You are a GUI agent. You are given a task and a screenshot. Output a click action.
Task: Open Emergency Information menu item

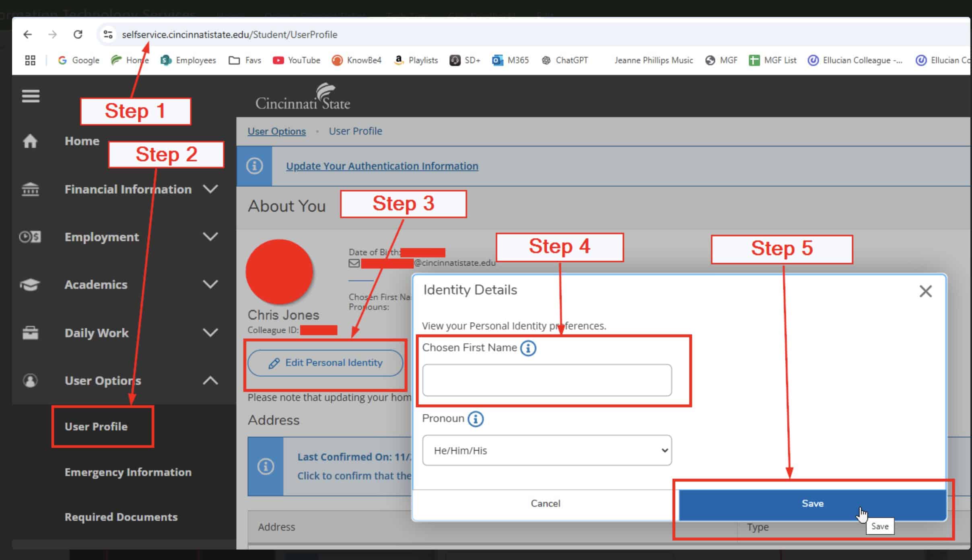click(x=128, y=472)
